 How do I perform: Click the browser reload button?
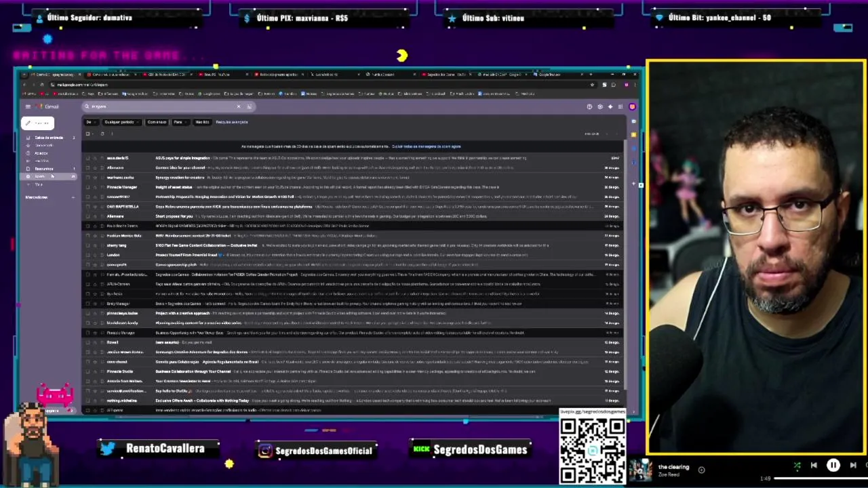tap(41, 85)
